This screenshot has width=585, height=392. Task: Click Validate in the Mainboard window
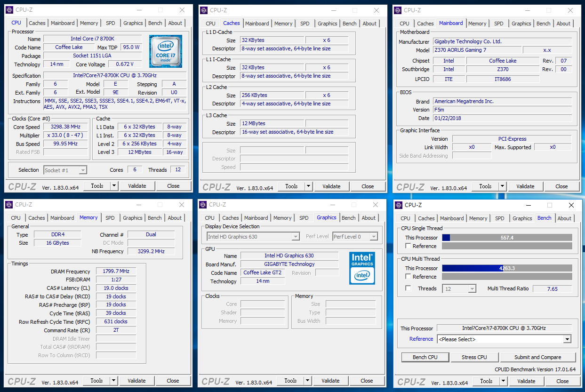[x=525, y=186]
